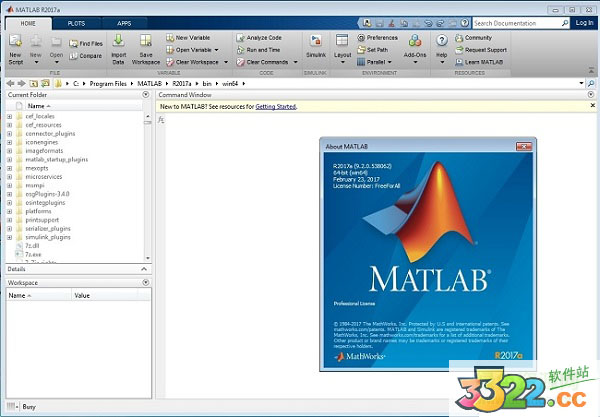The height and width of the screenshot is (417, 600).
Task: Sort Workspace by Value column
Action: pos(82,296)
